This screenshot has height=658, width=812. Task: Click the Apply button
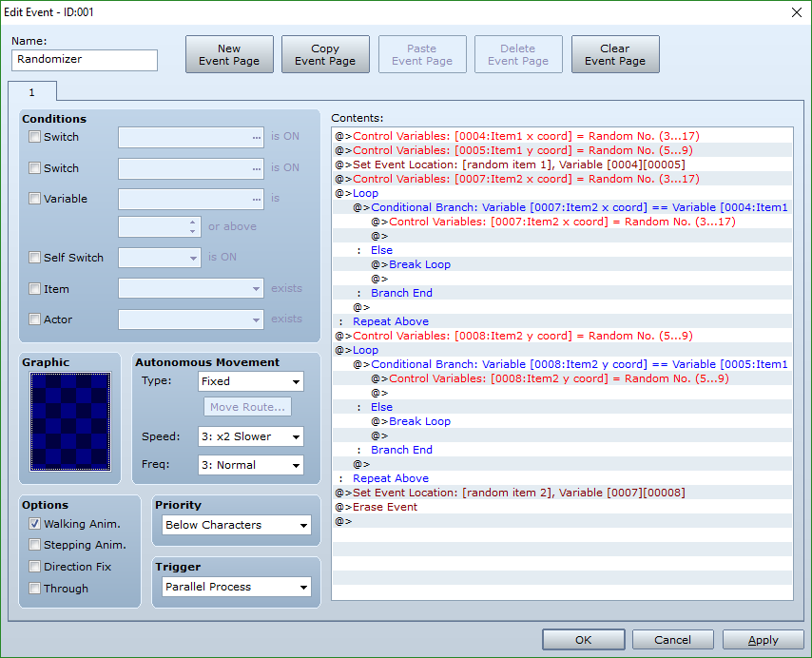[x=763, y=640]
